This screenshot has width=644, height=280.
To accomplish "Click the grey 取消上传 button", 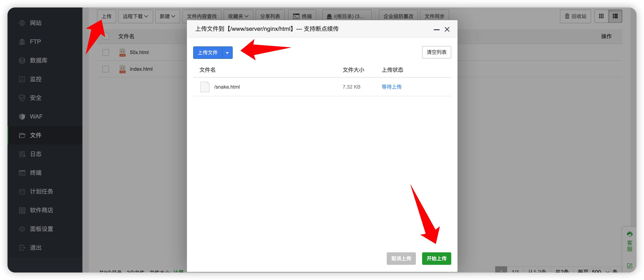I will coord(401,259).
